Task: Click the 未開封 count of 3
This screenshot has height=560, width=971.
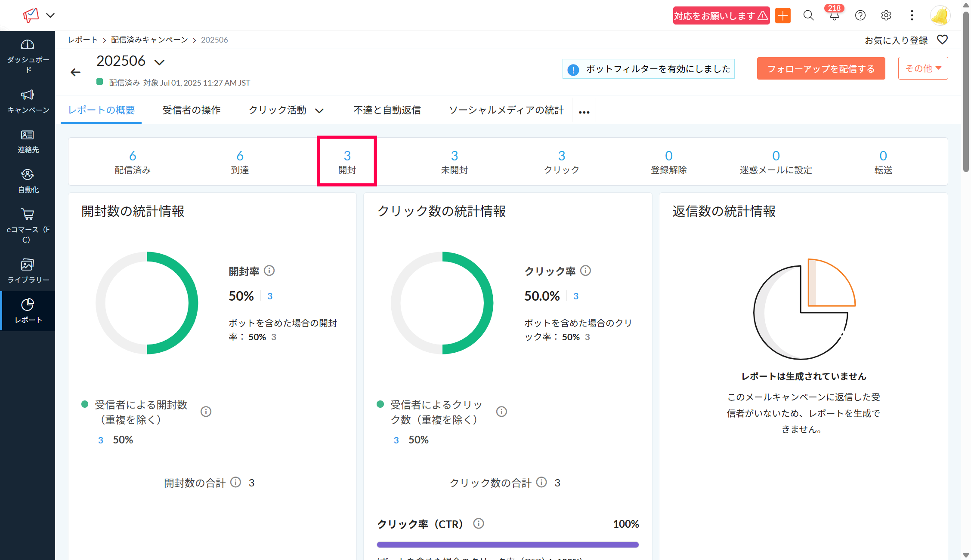Action: 454,156
